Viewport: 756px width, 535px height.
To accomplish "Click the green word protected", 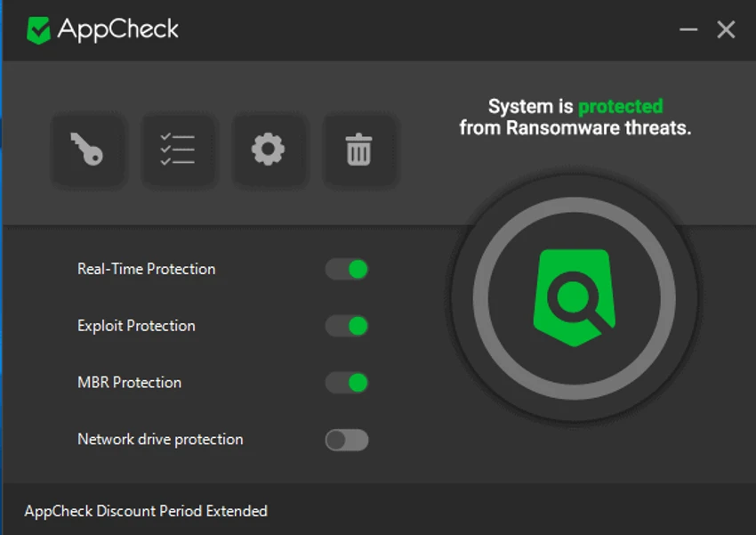I will click(x=621, y=107).
